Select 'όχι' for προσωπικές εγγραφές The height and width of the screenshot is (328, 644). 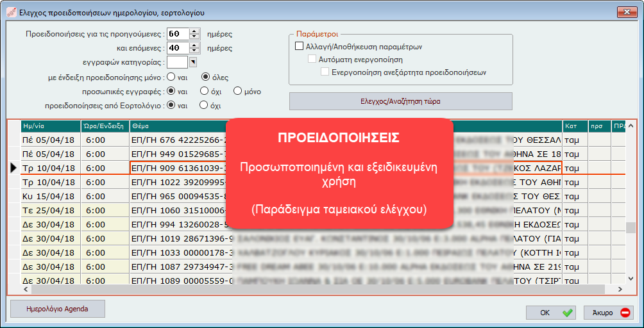pos(203,91)
